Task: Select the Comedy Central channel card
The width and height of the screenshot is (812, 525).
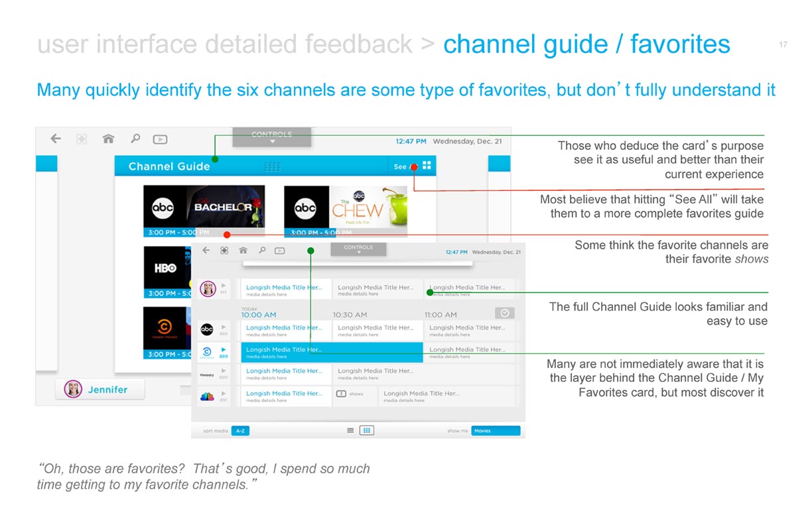Action: (168, 333)
